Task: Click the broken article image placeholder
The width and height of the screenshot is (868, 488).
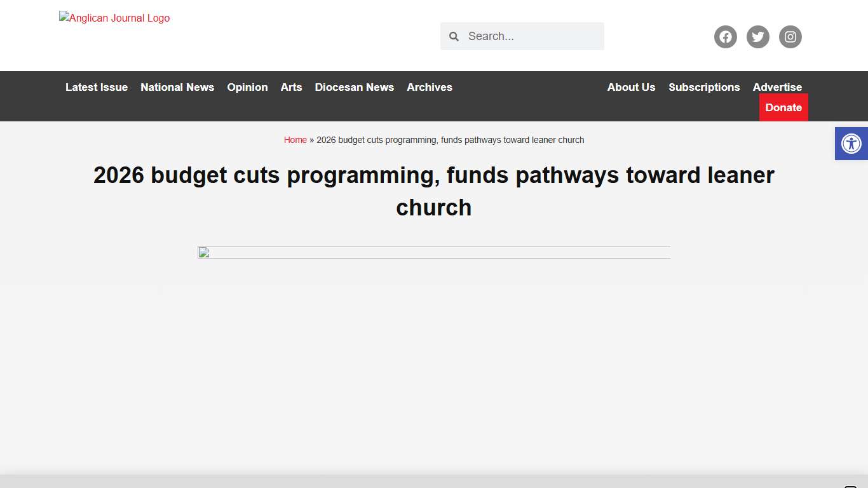Action: pyautogui.click(x=203, y=252)
